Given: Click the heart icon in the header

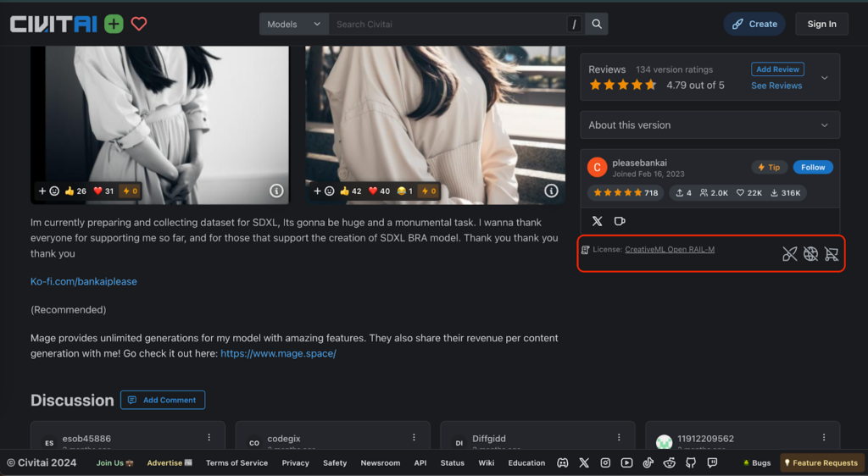Looking at the screenshot, I should tap(139, 25).
